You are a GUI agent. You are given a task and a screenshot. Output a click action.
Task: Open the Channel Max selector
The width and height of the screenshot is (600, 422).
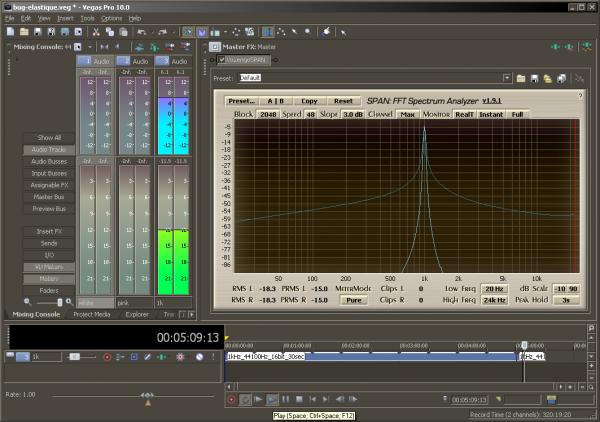(x=408, y=114)
